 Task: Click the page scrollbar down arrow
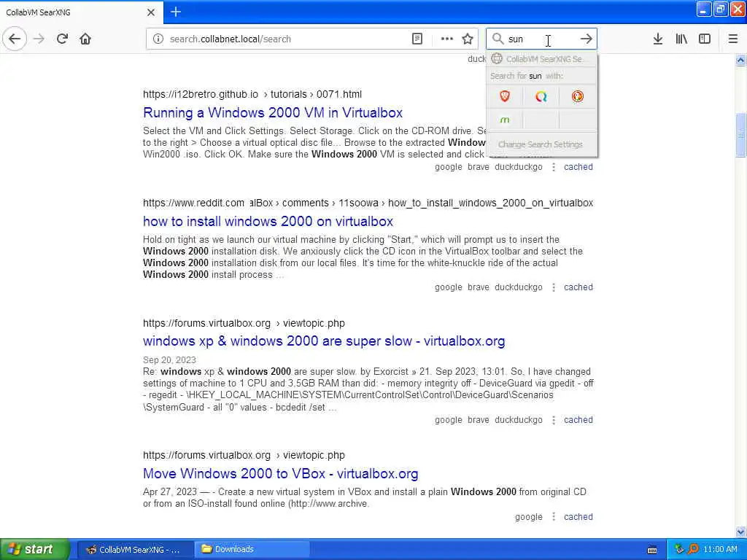[740, 532]
